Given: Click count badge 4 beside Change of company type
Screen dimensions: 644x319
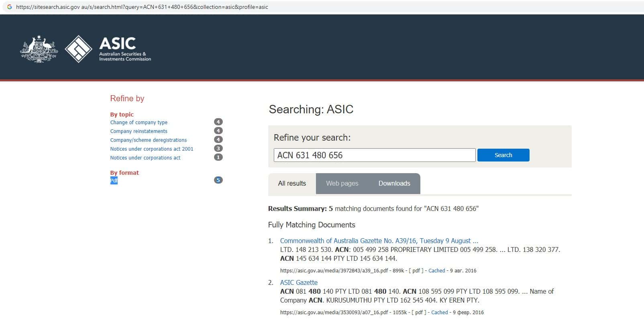Looking at the screenshot, I should (218, 122).
